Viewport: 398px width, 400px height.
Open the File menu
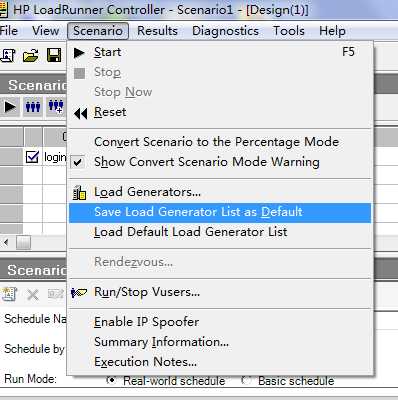tap(8, 31)
